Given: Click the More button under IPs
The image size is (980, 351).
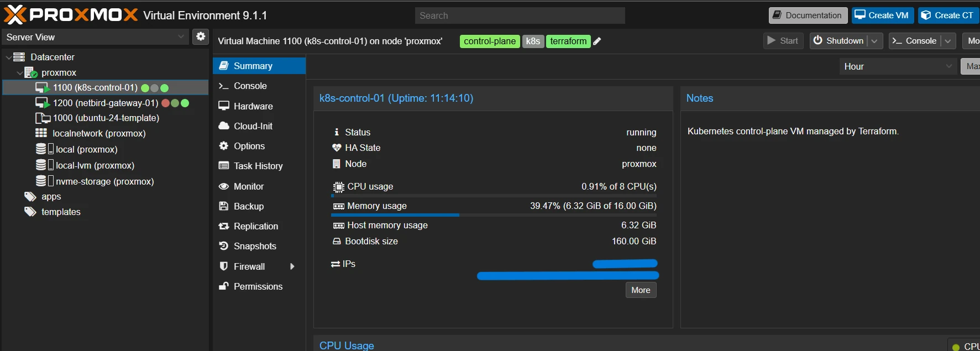Looking at the screenshot, I should coord(641,290).
